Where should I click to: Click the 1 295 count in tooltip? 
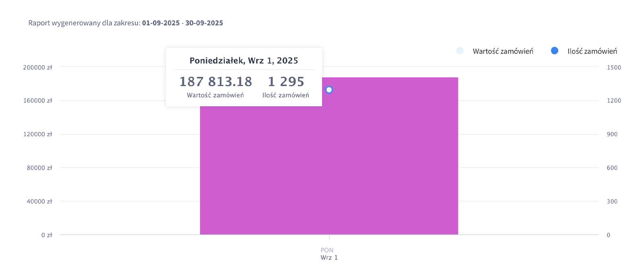[x=286, y=82]
